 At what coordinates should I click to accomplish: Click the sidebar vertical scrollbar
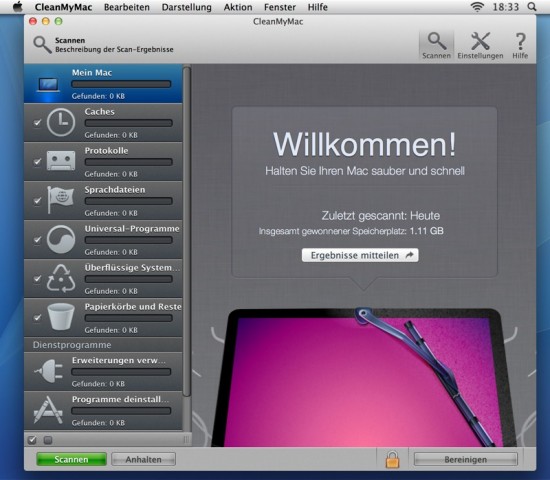[187, 232]
